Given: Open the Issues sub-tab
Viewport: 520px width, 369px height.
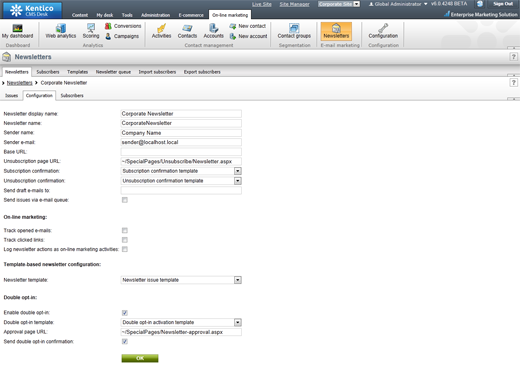Looking at the screenshot, I should pyautogui.click(x=11, y=96).
